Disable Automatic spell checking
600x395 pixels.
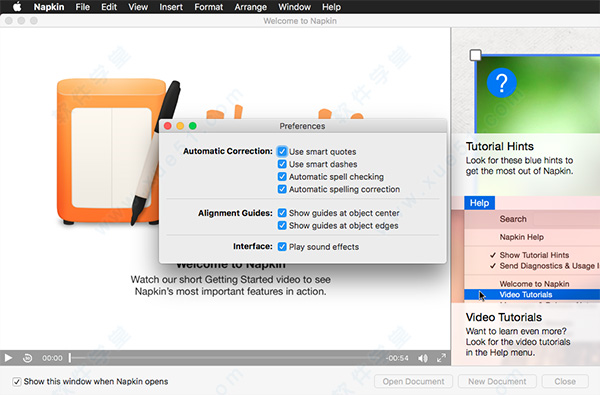[x=282, y=177]
